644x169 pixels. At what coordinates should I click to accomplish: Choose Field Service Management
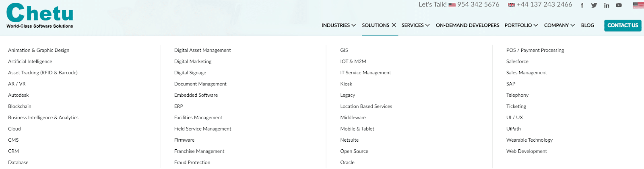pyautogui.click(x=203, y=129)
